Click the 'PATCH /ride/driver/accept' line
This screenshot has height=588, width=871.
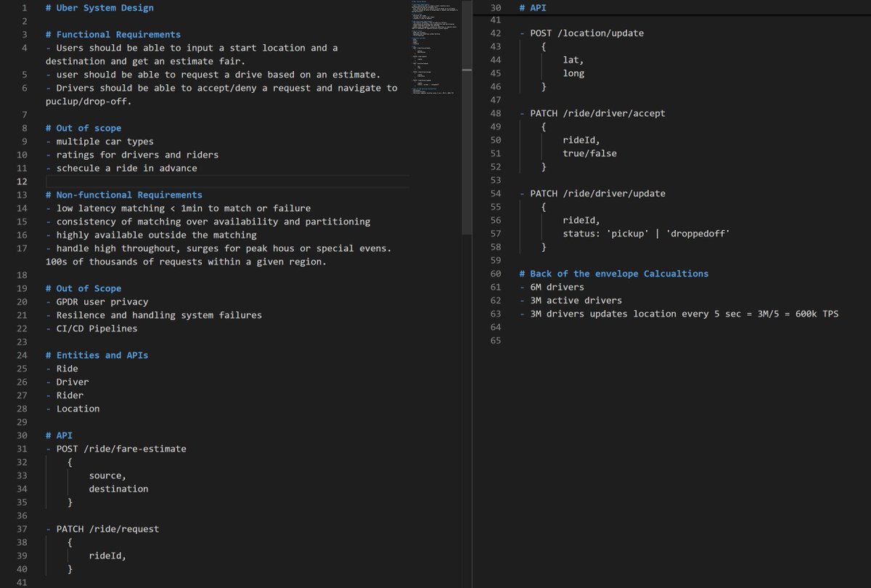point(592,113)
